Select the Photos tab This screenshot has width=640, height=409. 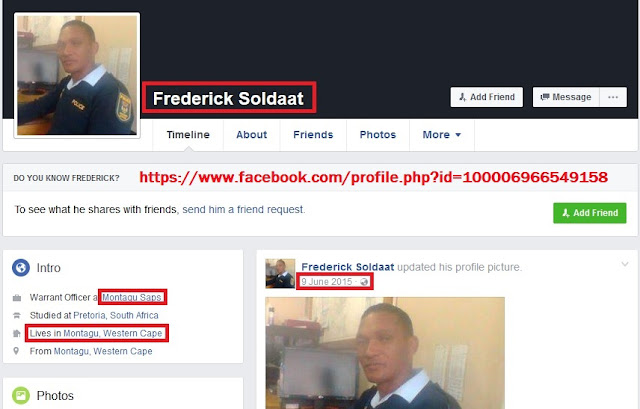tap(378, 135)
